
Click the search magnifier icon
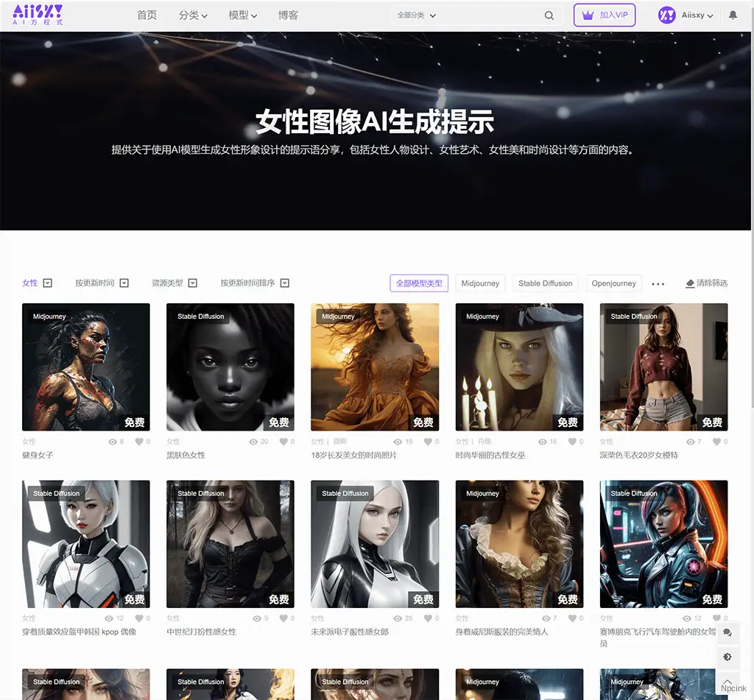[x=549, y=15]
